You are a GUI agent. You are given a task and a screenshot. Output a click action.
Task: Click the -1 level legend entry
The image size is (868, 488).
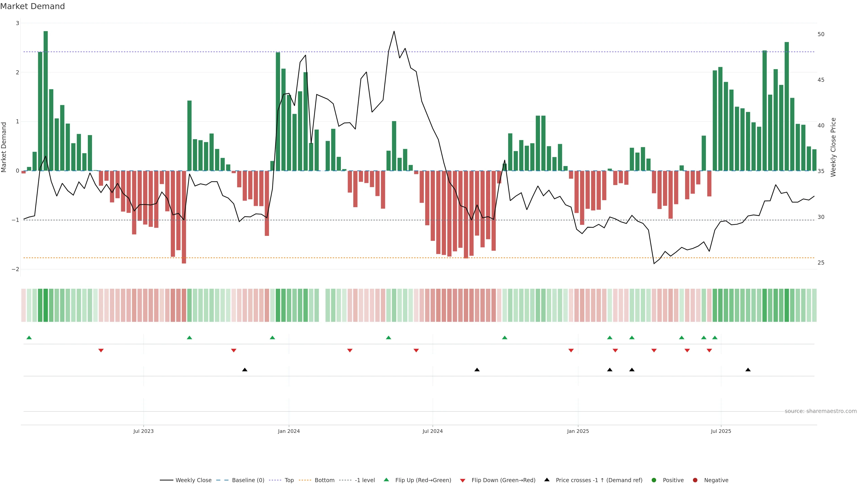(x=365, y=480)
